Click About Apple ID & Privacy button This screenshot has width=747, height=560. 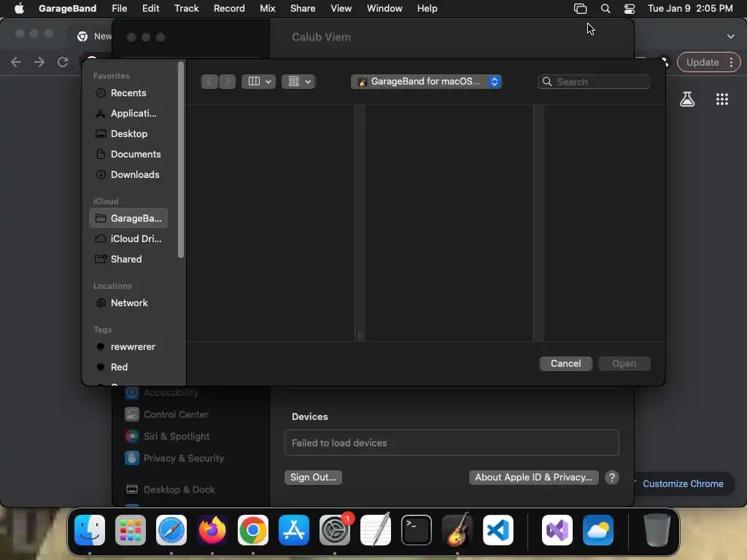pyautogui.click(x=533, y=477)
